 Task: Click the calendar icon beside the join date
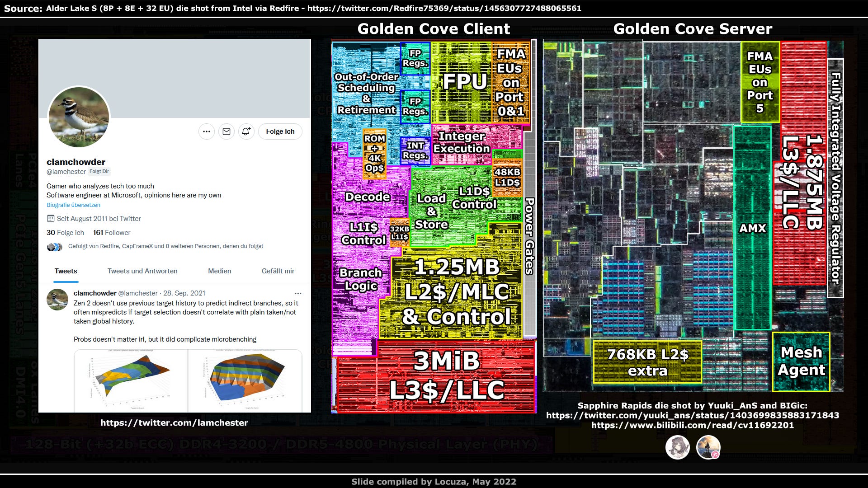tap(50, 218)
